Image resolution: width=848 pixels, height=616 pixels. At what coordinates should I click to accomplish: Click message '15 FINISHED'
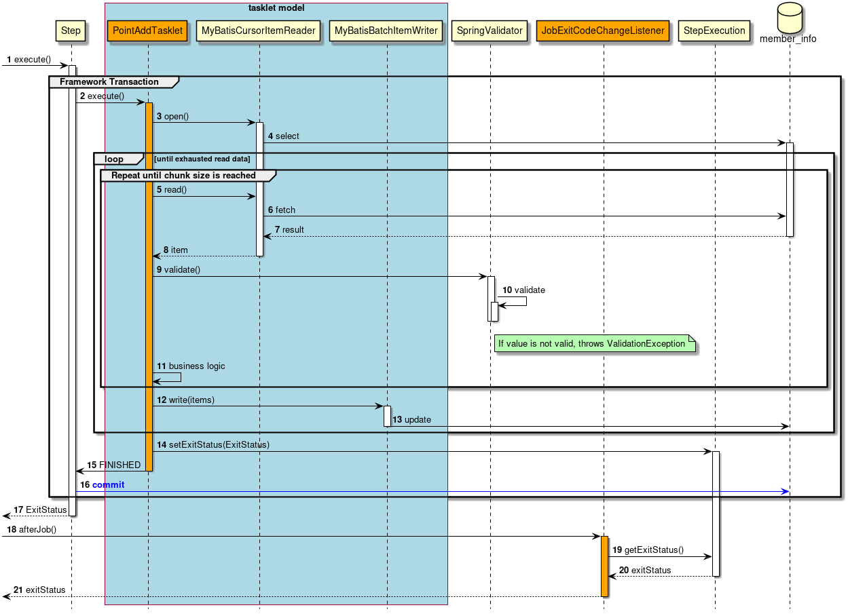(114, 465)
